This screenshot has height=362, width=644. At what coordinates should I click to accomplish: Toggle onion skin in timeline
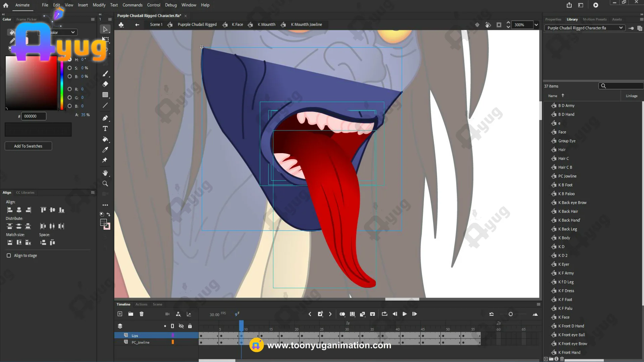pos(342,314)
